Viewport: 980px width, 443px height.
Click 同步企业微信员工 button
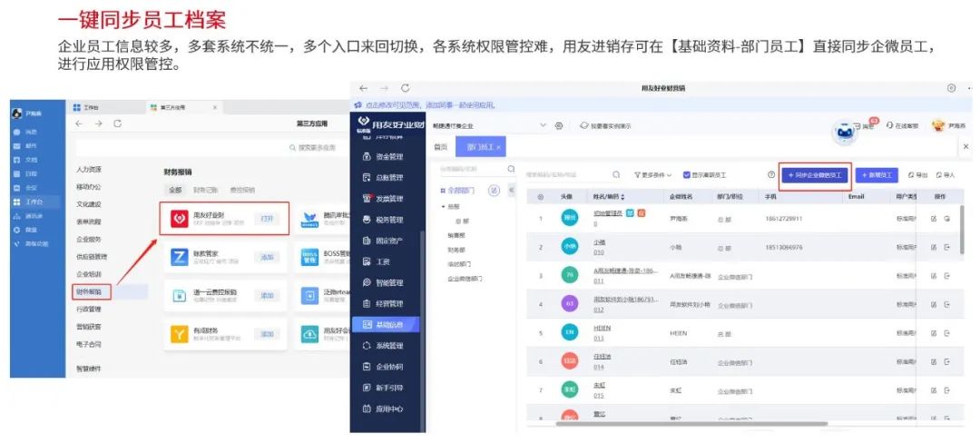pos(815,175)
